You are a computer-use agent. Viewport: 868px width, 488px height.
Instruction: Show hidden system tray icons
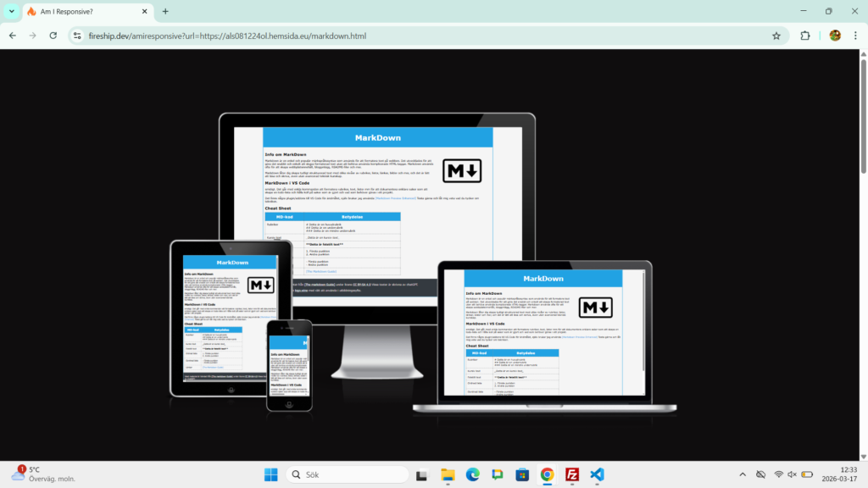point(743,474)
